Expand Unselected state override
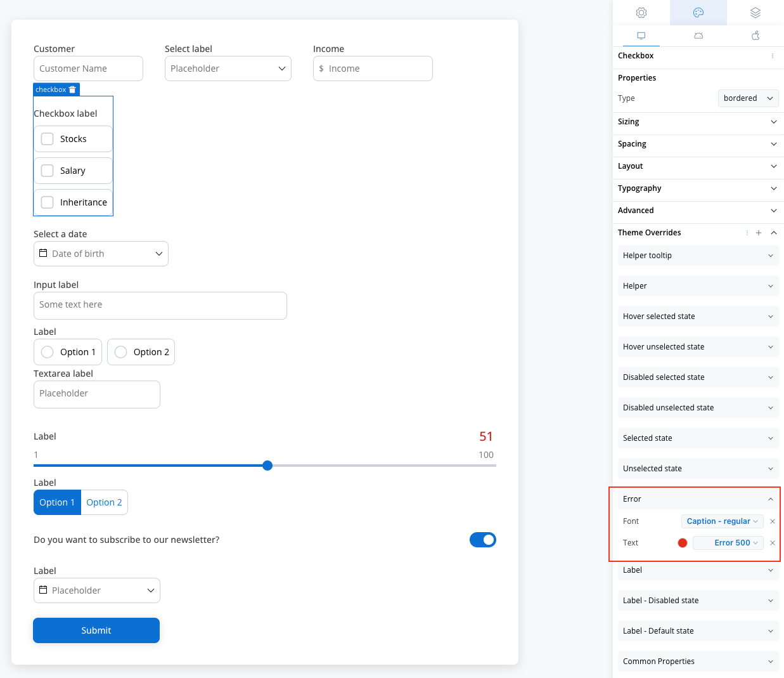 click(x=698, y=469)
